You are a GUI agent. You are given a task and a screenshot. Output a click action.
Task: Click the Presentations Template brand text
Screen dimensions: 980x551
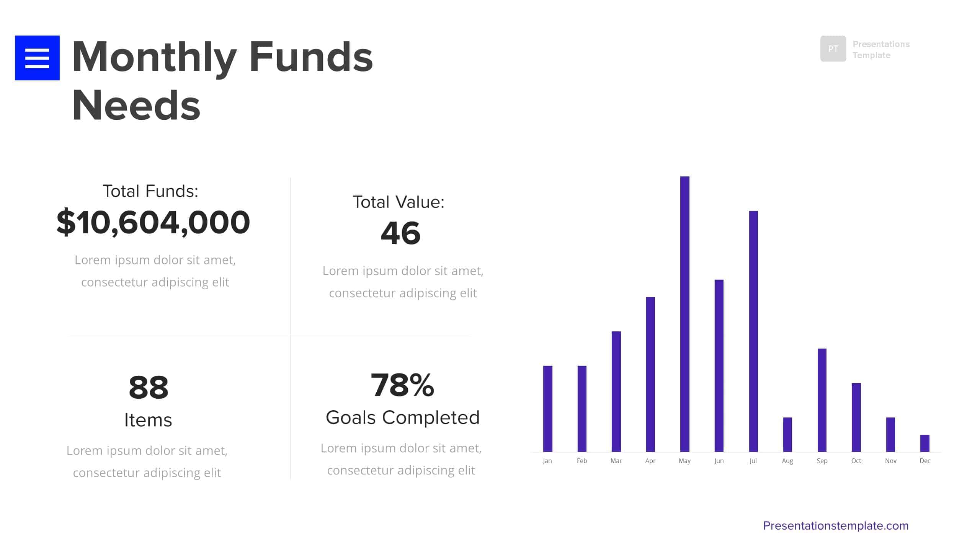click(x=880, y=50)
